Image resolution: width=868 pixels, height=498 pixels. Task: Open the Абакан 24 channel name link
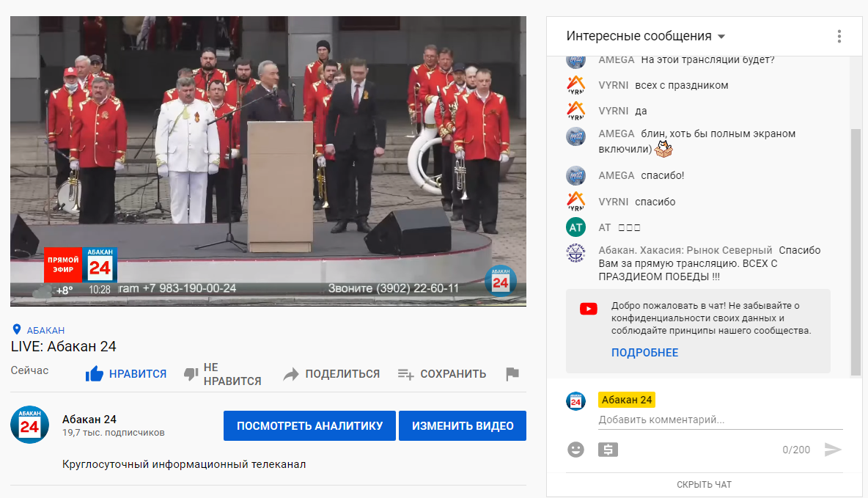89,420
